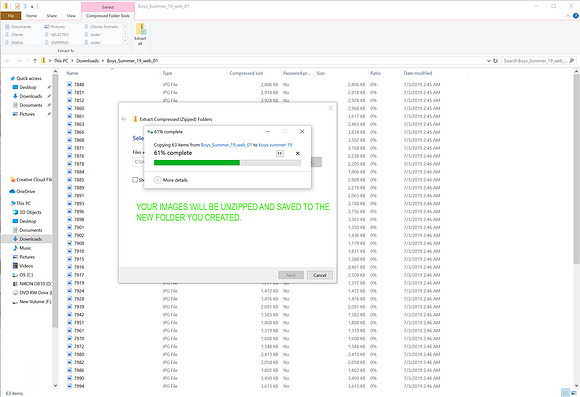Expand the Extract To destinations list
This screenshot has height=397, width=580.
pyautogui.click(x=125, y=42)
